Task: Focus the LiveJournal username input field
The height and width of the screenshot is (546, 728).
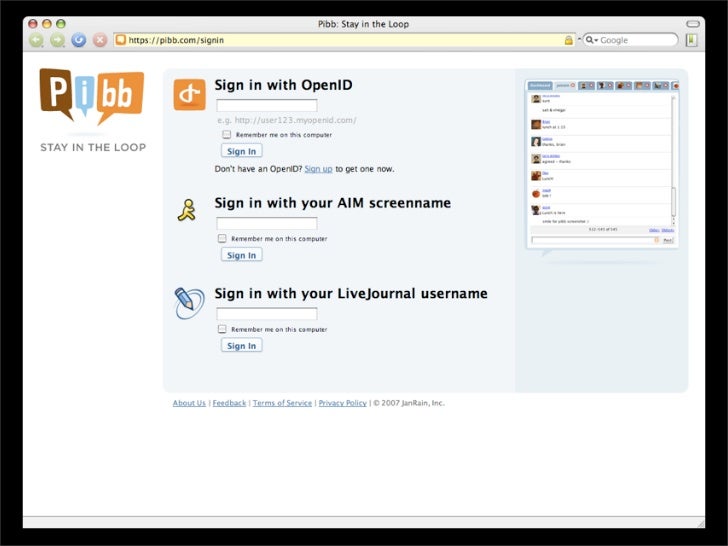Action: 267,314
